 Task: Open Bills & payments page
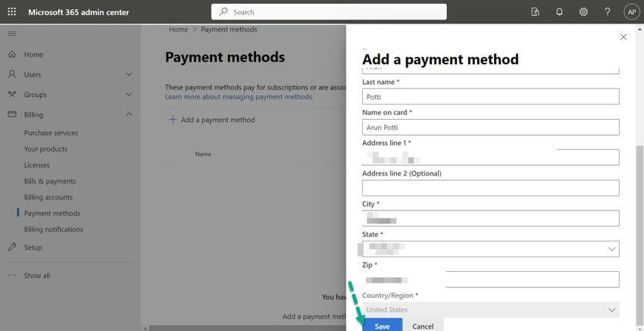coord(50,181)
